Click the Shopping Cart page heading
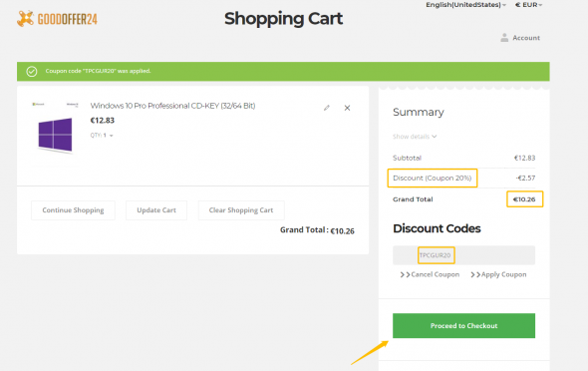 (283, 18)
